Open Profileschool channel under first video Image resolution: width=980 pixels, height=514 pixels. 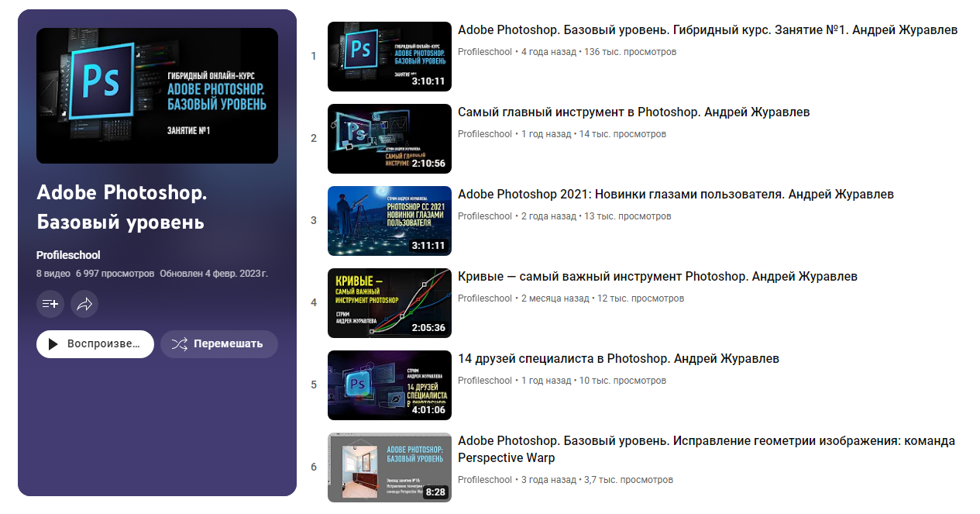[485, 52]
